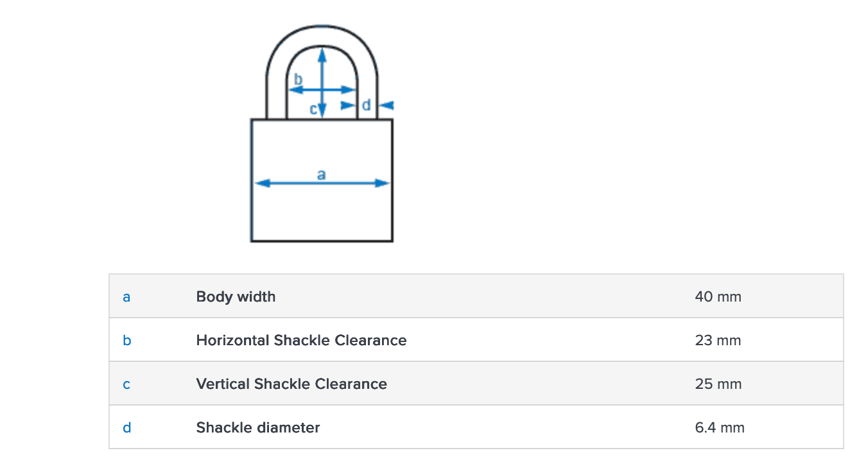Click the 23 mm value

[x=718, y=340]
